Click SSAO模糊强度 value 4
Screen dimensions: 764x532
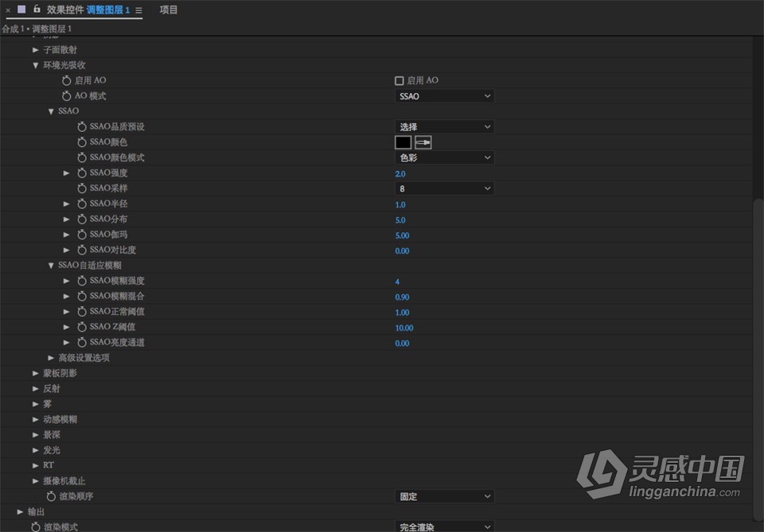pos(397,282)
